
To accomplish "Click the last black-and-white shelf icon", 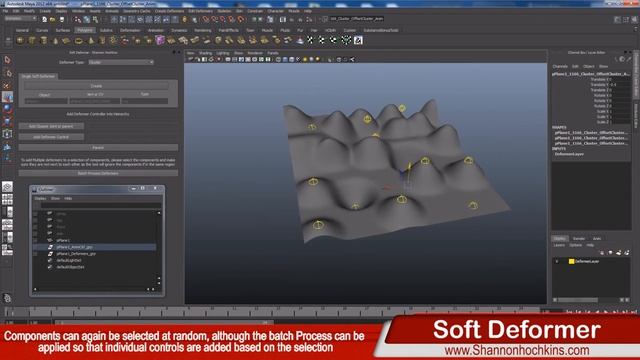I will (x=358, y=40).
